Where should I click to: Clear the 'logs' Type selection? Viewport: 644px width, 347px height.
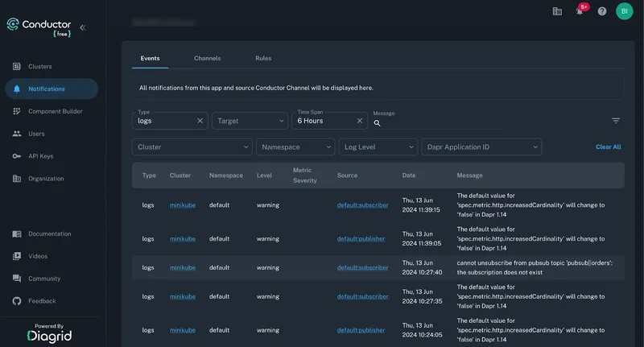pos(200,121)
